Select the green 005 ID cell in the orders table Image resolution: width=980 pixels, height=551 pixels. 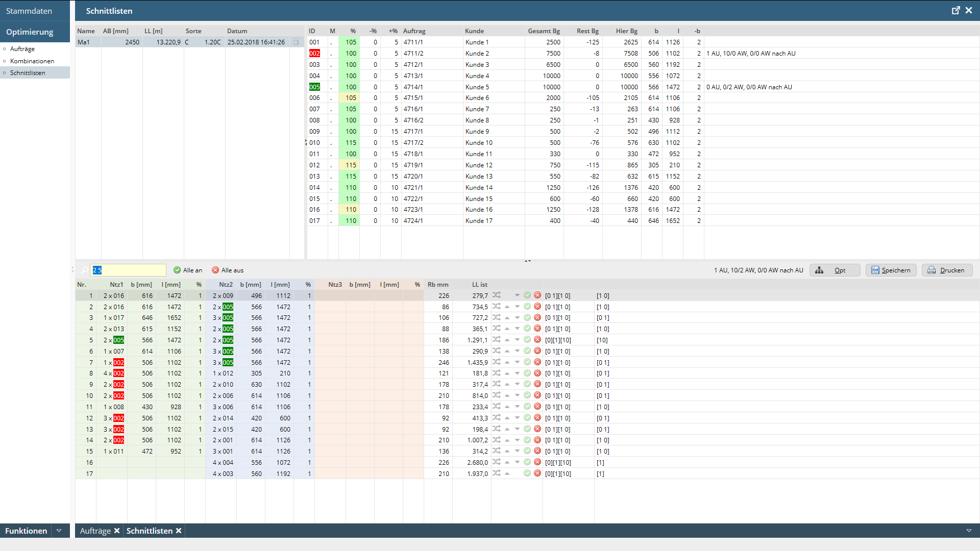[x=314, y=87]
